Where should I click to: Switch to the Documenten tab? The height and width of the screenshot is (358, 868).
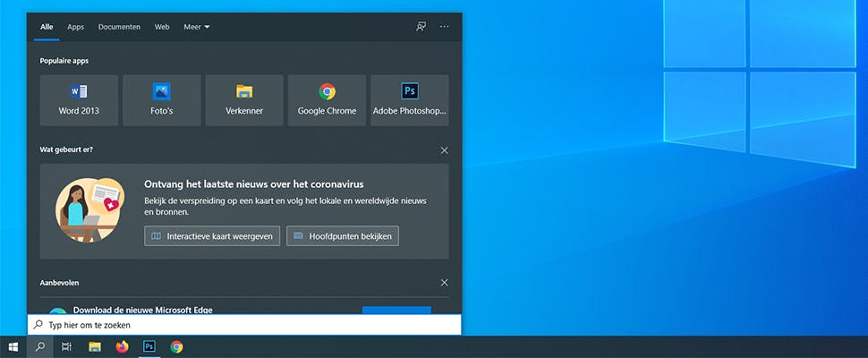tap(119, 27)
